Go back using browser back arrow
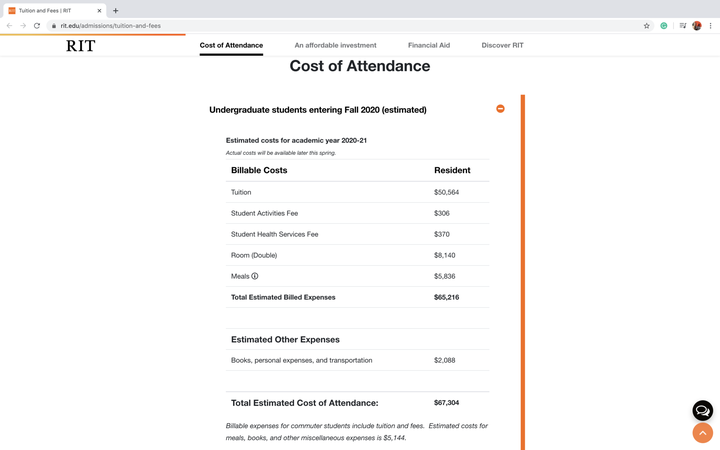Image resolution: width=720 pixels, height=450 pixels. (9, 26)
